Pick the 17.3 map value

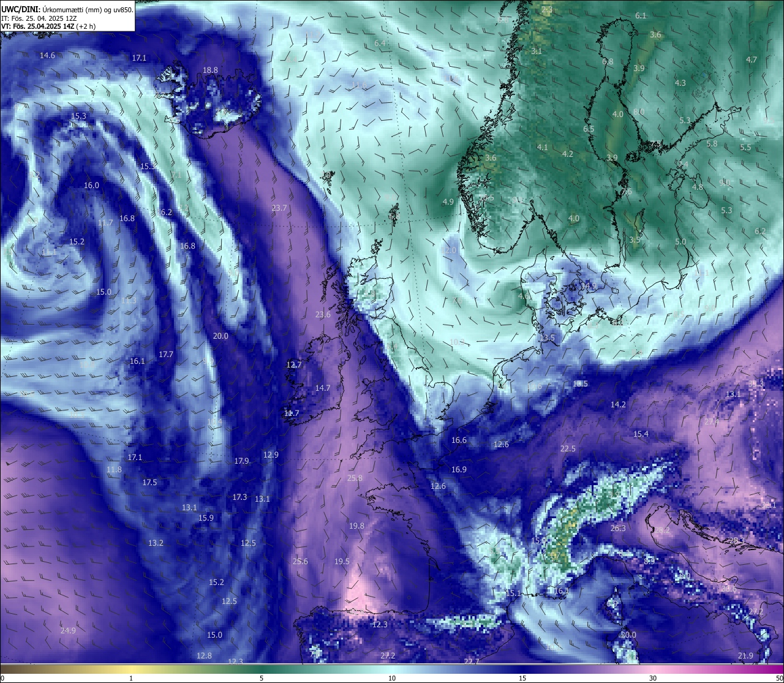pyautogui.click(x=239, y=497)
